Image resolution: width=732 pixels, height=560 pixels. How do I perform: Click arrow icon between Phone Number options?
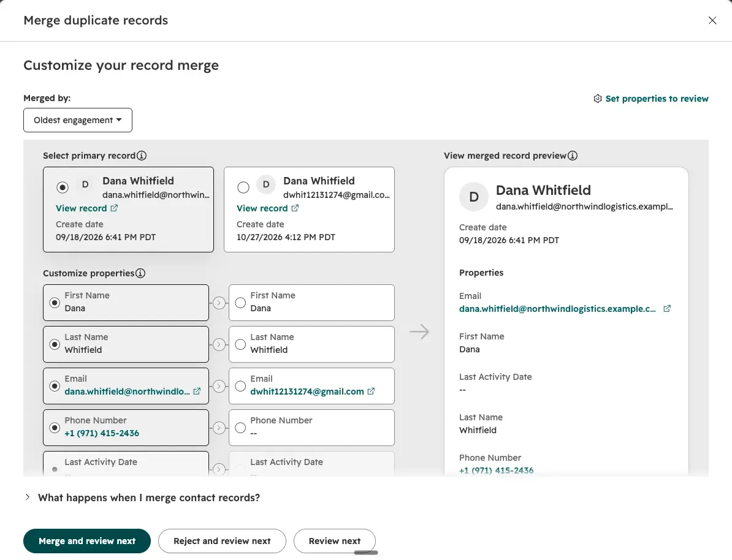tap(219, 428)
